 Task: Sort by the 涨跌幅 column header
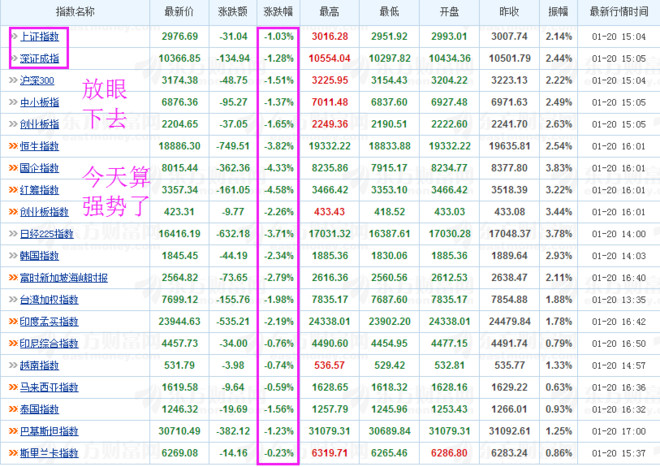[x=278, y=12]
